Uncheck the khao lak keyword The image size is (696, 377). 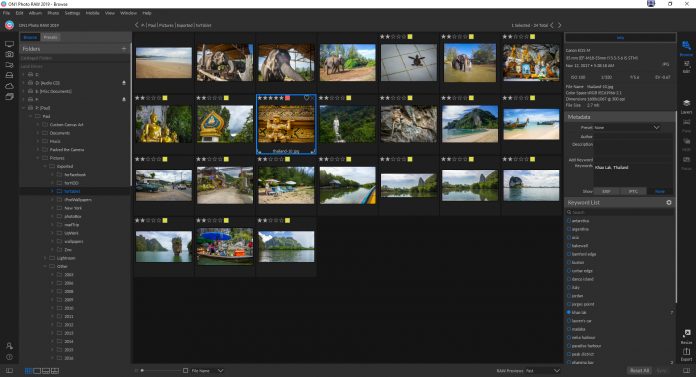pyautogui.click(x=569, y=313)
